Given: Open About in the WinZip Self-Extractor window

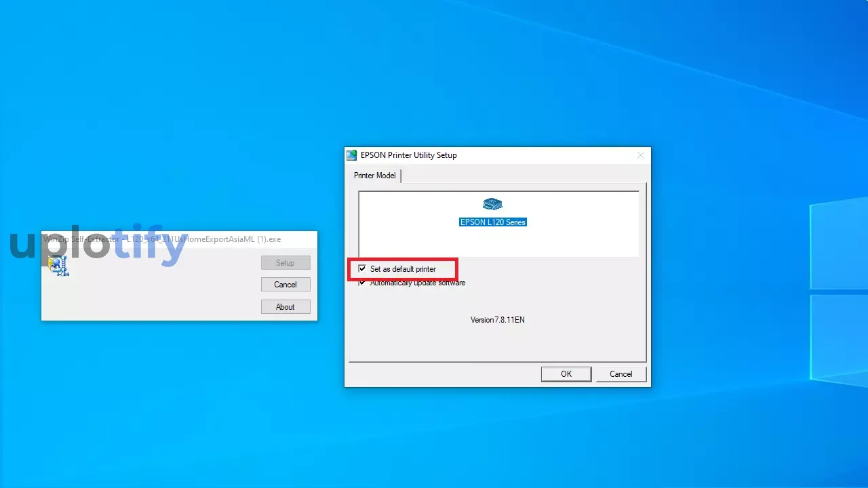Looking at the screenshot, I should pos(285,307).
